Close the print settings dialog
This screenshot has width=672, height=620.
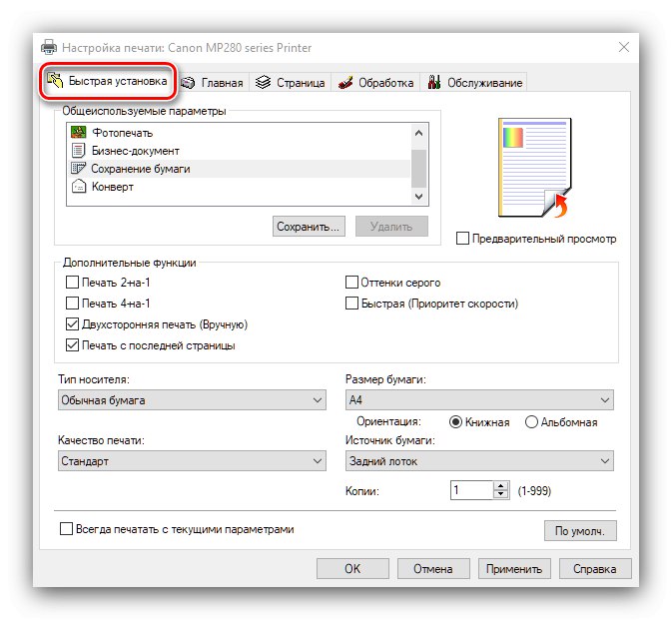624,47
